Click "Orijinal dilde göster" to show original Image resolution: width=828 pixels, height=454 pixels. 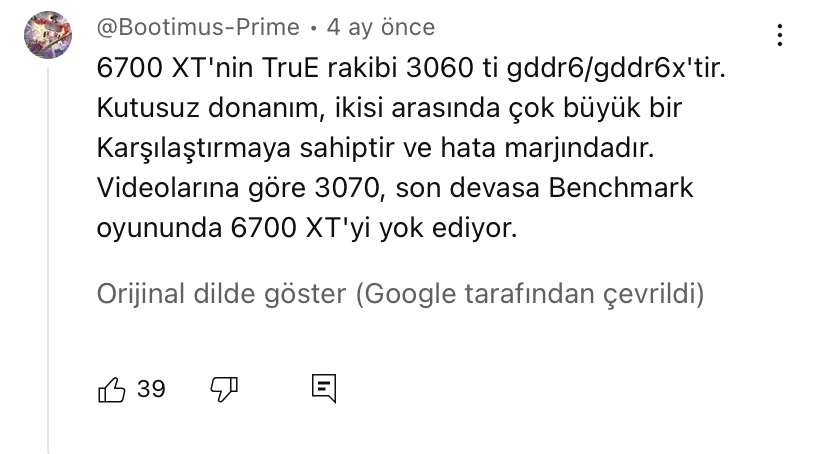click(x=221, y=294)
